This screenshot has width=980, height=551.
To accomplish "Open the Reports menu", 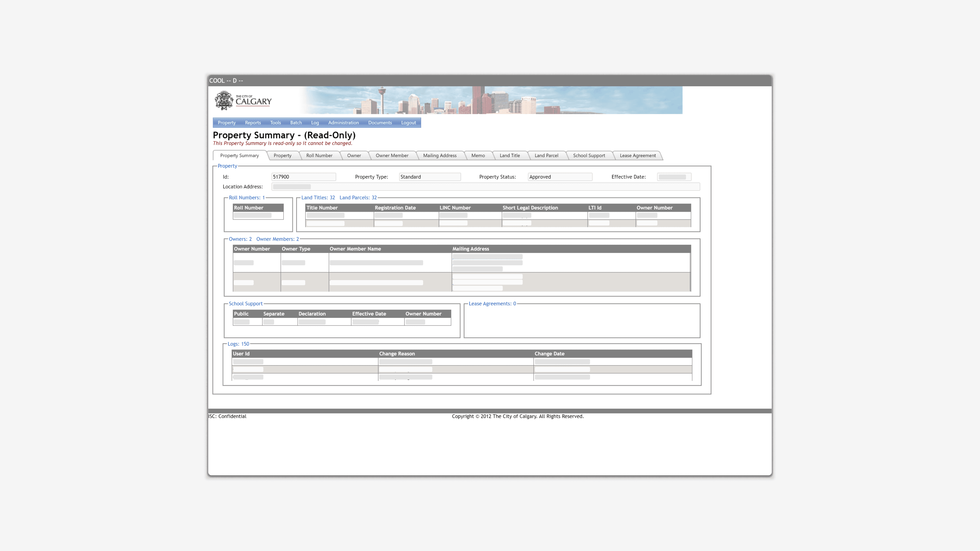I will 253,122.
